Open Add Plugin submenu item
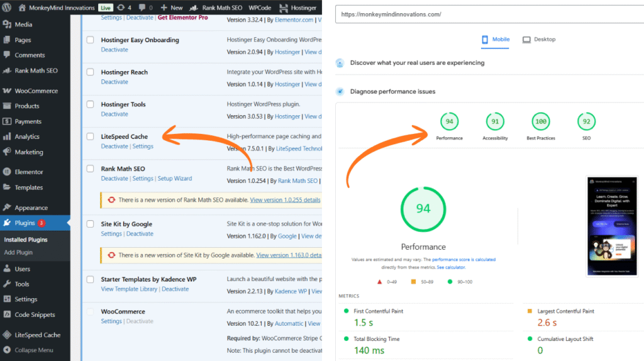 click(18, 252)
